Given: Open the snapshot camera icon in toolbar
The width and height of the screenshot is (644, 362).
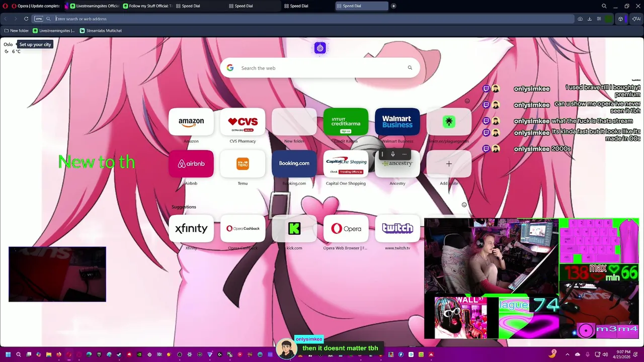Looking at the screenshot, I should tap(580, 19).
